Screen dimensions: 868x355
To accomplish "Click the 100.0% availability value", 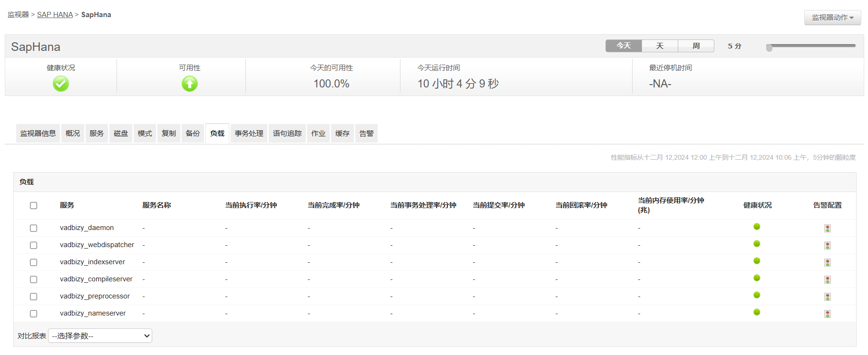I will tap(332, 84).
